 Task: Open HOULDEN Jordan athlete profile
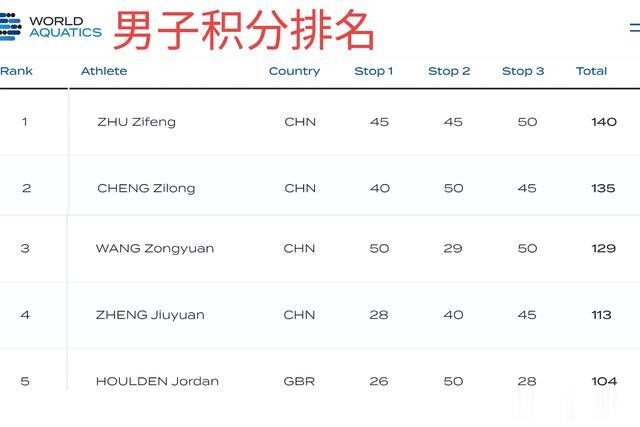click(157, 381)
